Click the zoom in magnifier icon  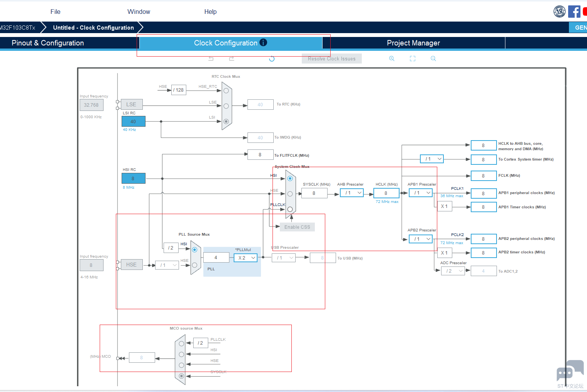point(391,58)
